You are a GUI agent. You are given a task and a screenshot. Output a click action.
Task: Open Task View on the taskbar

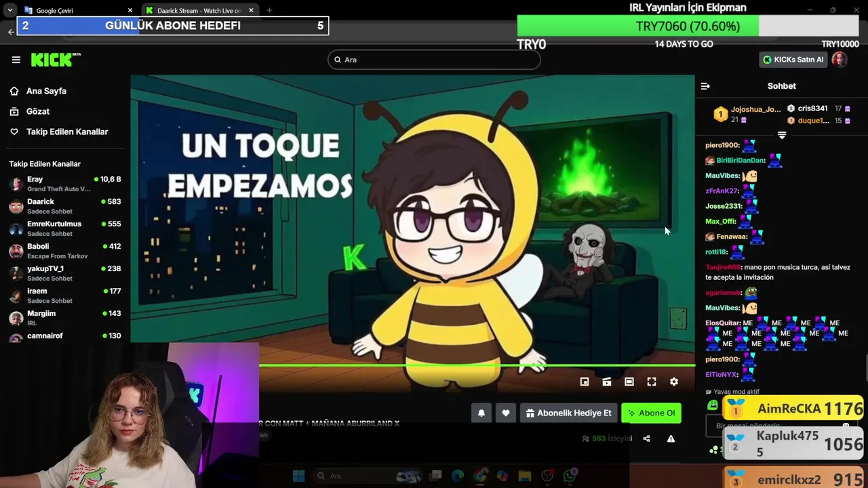pyautogui.click(x=436, y=476)
